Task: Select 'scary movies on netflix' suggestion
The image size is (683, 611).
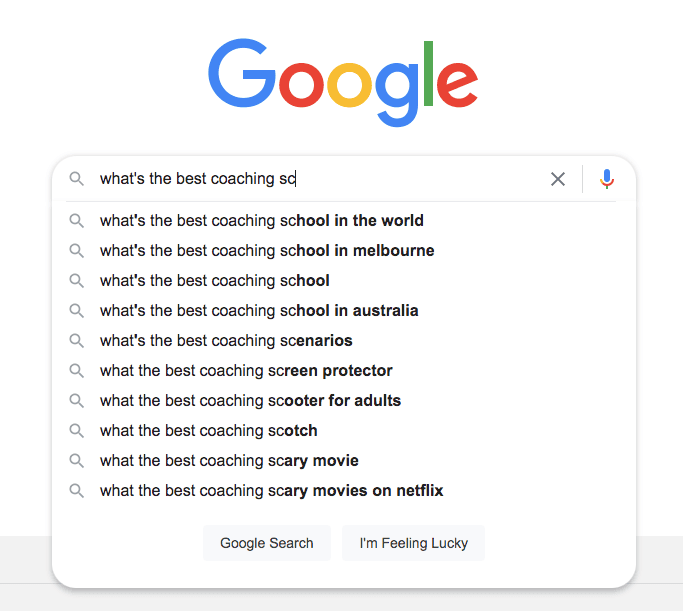Action: (270, 491)
